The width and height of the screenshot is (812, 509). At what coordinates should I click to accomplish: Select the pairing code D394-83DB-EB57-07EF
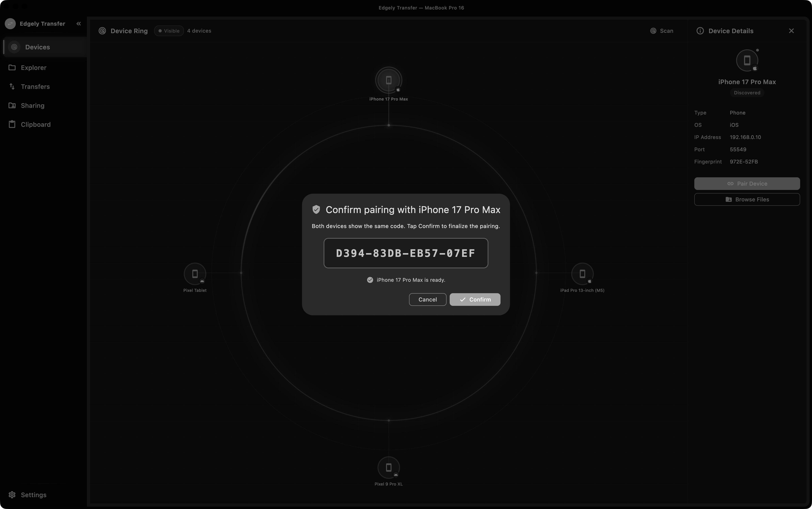pos(406,253)
